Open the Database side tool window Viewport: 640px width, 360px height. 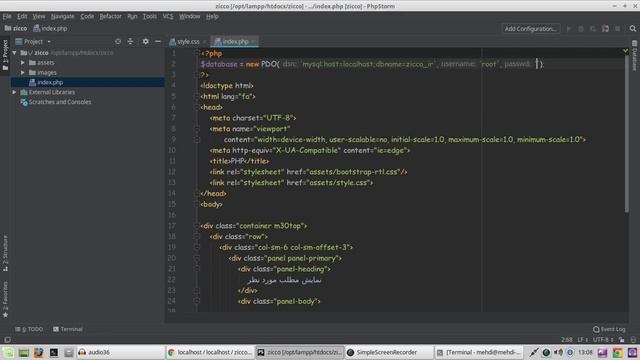(634, 55)
